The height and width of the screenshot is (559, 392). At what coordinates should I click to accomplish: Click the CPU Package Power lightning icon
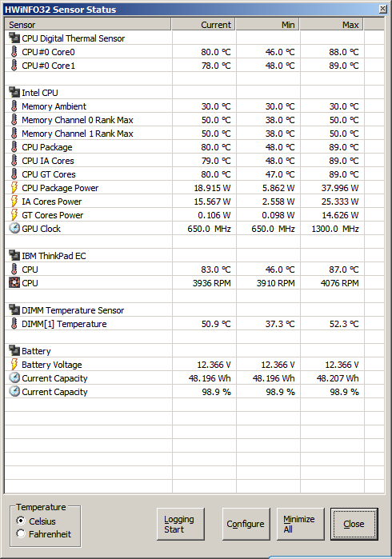[x=14, y=187]
